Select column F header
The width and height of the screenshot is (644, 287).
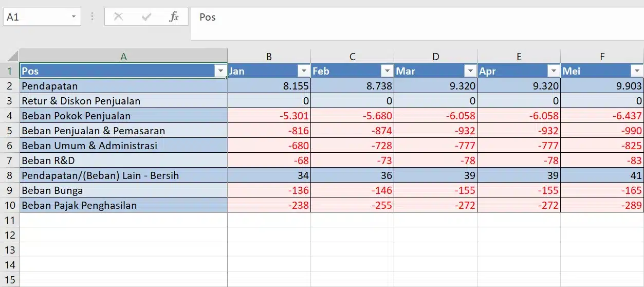tap(602, 57)
